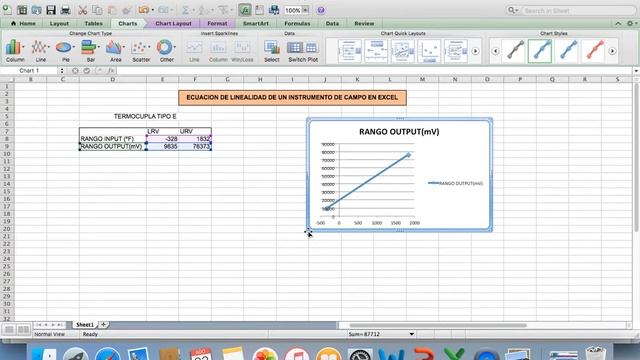Save the workbook with floppy icon

[51, 10]
